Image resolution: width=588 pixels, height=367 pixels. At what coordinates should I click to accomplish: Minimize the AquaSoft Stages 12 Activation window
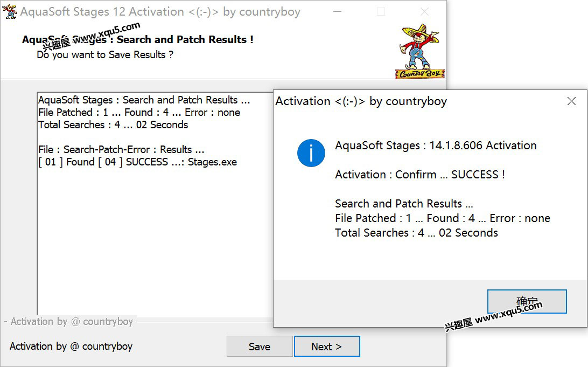[x=337, y=12]
